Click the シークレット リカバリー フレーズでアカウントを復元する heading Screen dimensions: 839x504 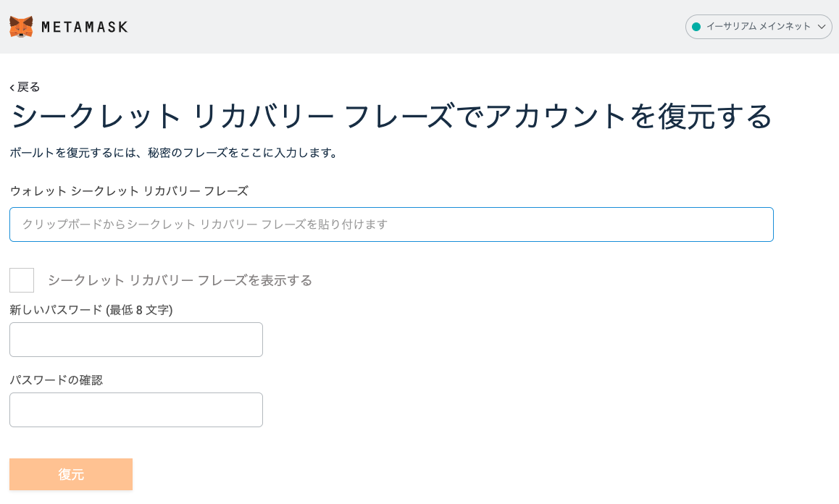coord(391,117)
